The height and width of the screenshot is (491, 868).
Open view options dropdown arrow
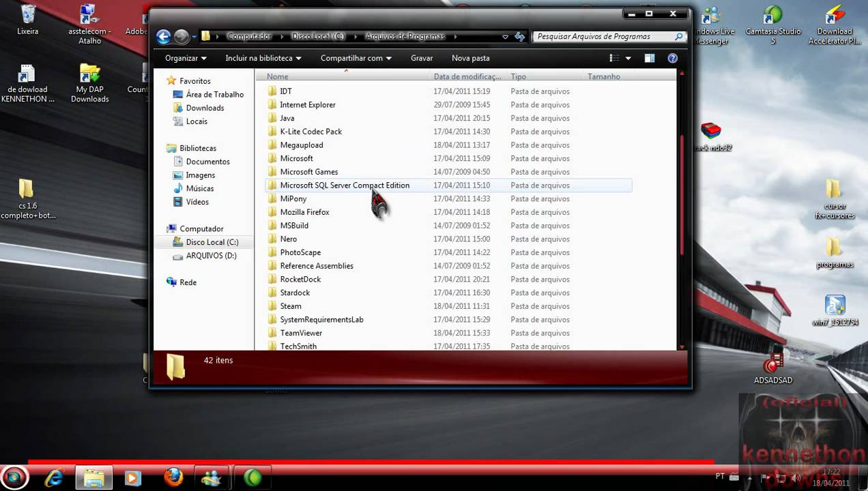tap(628, 59)
